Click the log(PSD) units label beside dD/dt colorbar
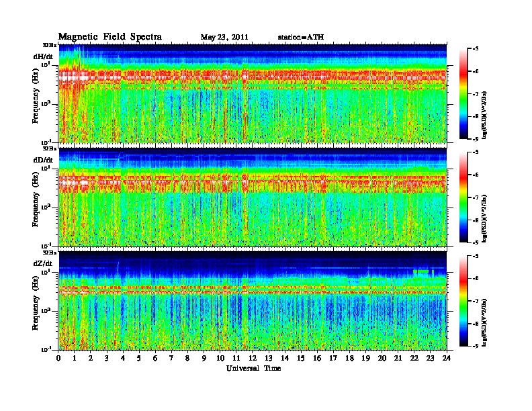The image size is (532, 411). click(x=485, y=218)
